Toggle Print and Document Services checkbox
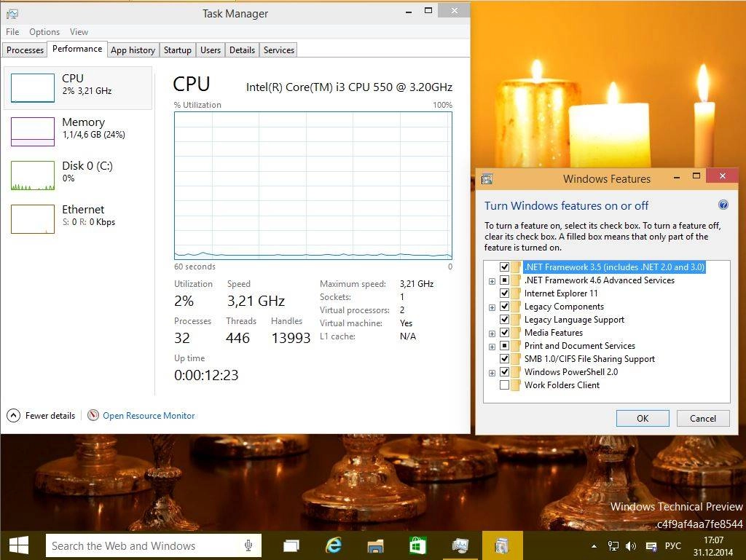This screenshot has height=560, width=746. (x=504, y=346)
